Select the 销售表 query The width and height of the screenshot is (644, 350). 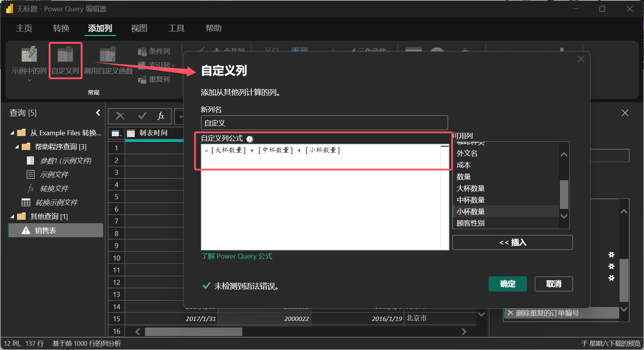pyautogui.click(x=55, y=230)
